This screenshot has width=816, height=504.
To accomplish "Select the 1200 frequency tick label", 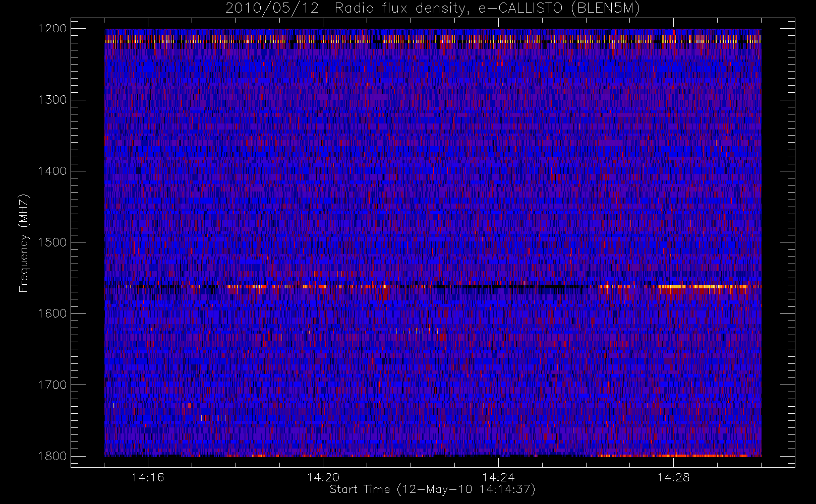I will tap(52, 29).
